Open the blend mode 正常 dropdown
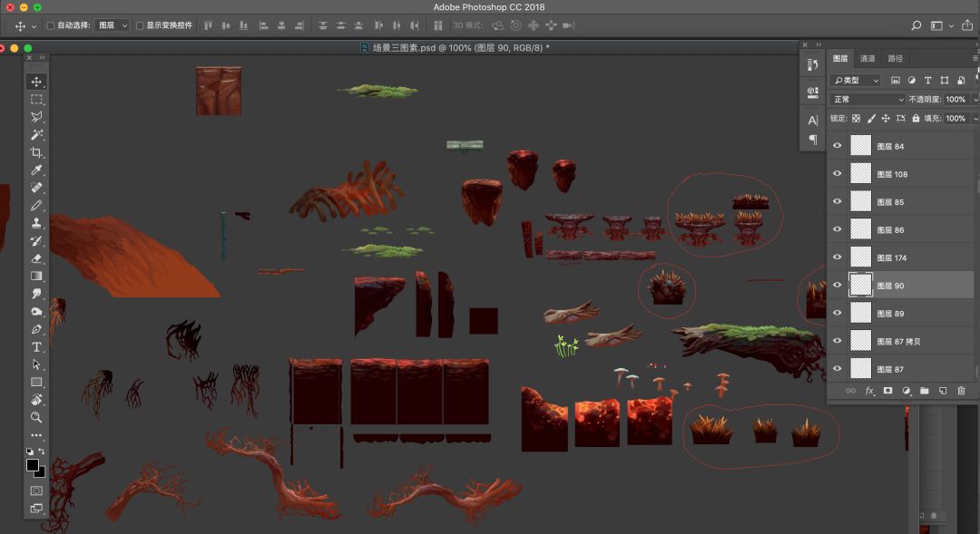This screenshot has width=980, height=534. click(x=867, y=100)
